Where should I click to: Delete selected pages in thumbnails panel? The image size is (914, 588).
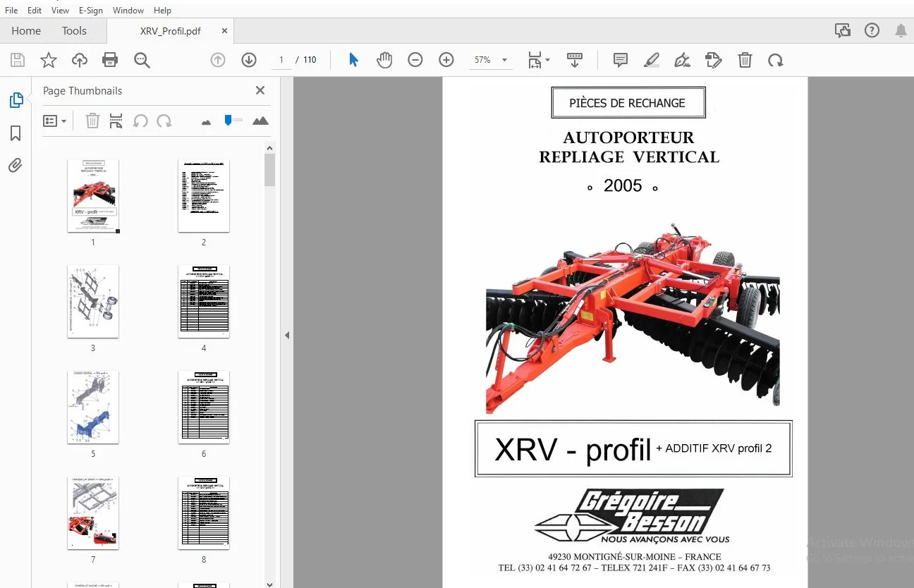tap(92, 121)
